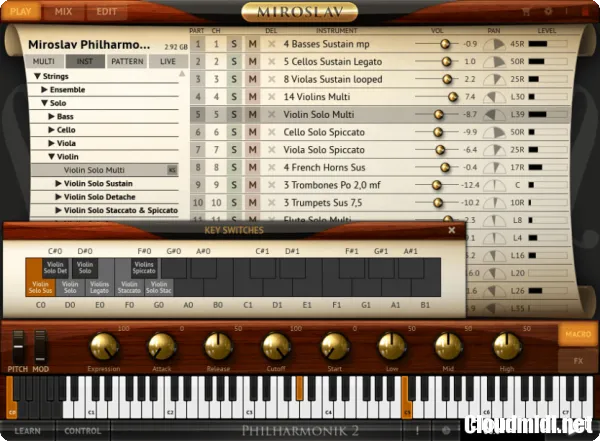Close the Key Switches panel

point(451,230)
